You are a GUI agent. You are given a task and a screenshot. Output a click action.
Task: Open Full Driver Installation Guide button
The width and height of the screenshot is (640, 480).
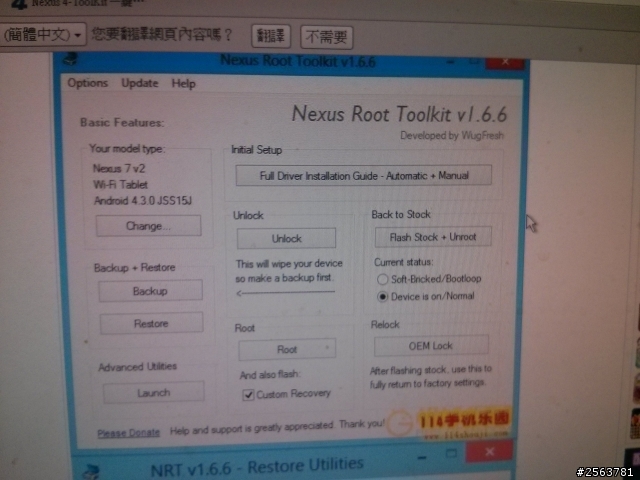[364, 176]
